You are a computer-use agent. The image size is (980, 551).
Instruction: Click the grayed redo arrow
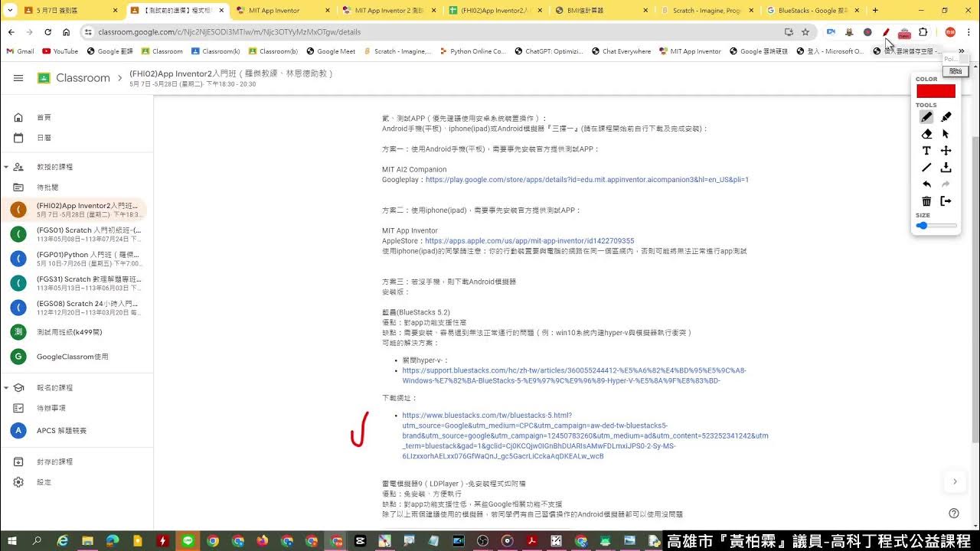946,184
